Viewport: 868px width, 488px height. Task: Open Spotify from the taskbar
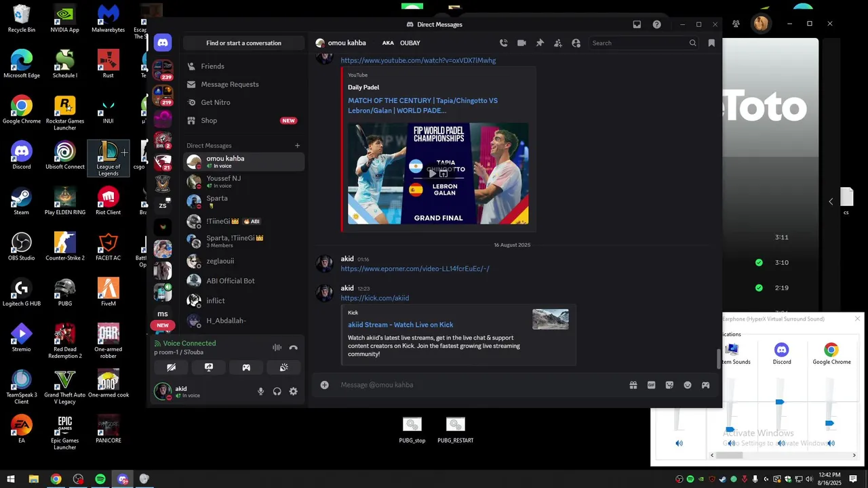click(x=100, y=479)
